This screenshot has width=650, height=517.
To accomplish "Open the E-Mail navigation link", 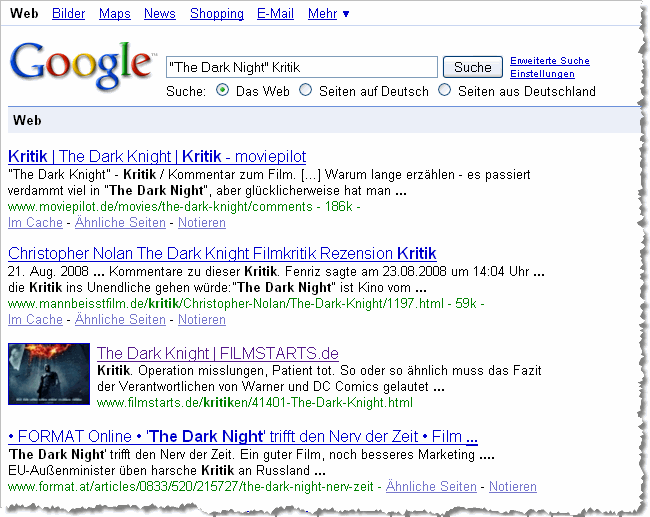I will tap(275, 14).
